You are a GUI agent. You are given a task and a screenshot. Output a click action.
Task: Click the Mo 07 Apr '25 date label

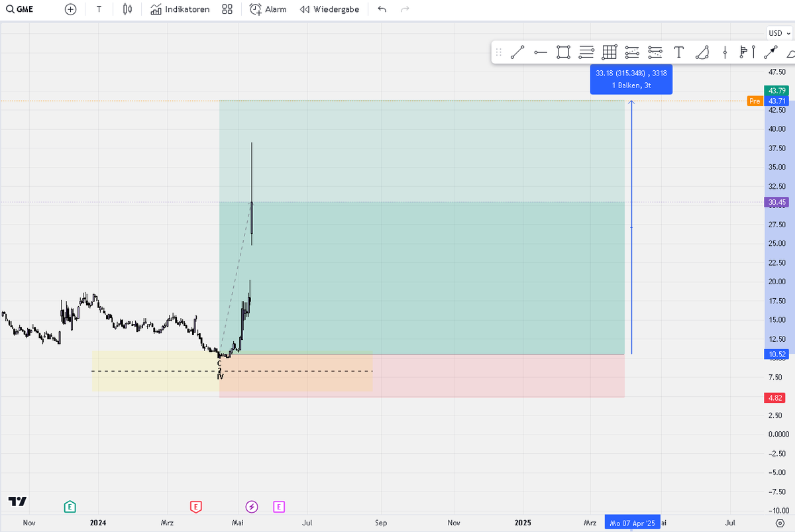click(632, 523)
